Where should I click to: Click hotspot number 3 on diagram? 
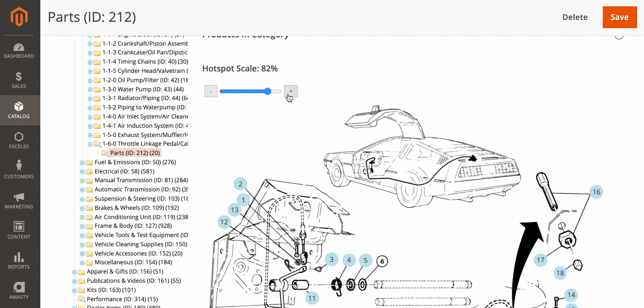coord(332,260)
